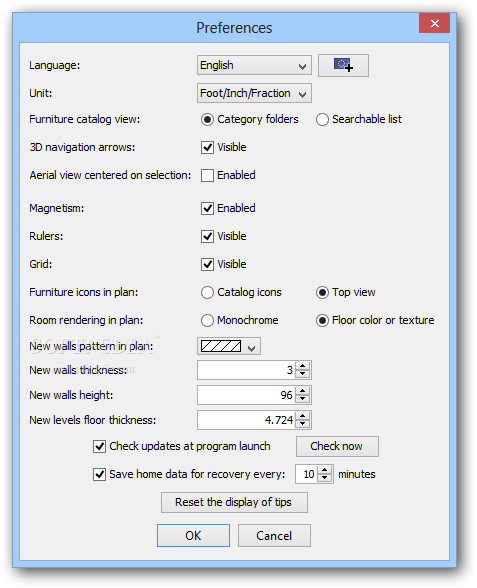The width and height of the screenshot is (477, 588).
Task: Toggle Rulers Visible checkbox
Action: coord(207,236)
